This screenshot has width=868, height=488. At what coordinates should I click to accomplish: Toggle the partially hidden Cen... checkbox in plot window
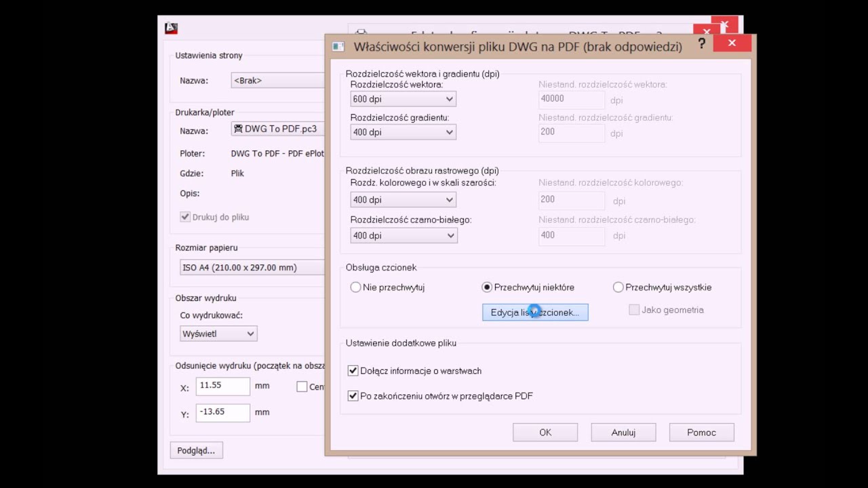(x=302, y=386)
